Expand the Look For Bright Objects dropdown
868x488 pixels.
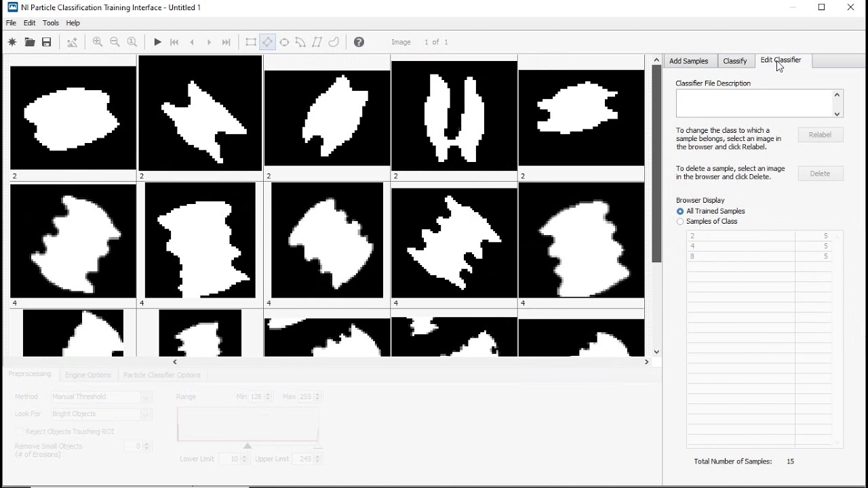click(x=146, y=414)
